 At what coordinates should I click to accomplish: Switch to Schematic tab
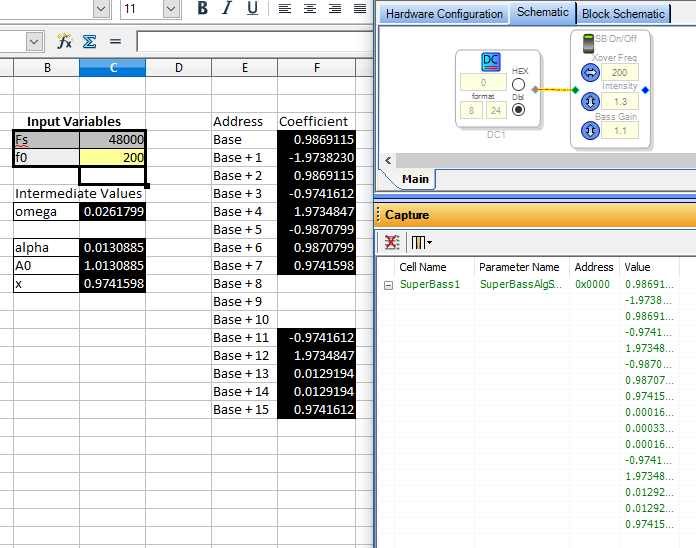tap(542, 12)
